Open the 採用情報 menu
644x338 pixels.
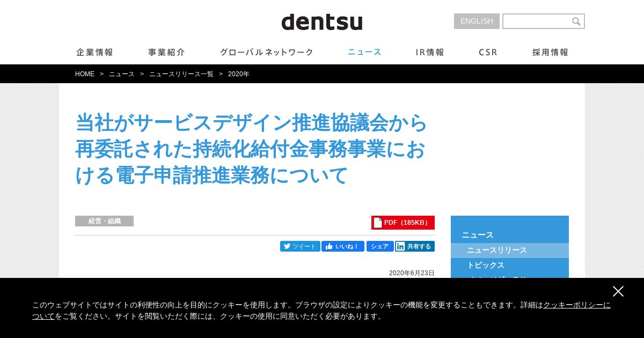click(551, 52)
